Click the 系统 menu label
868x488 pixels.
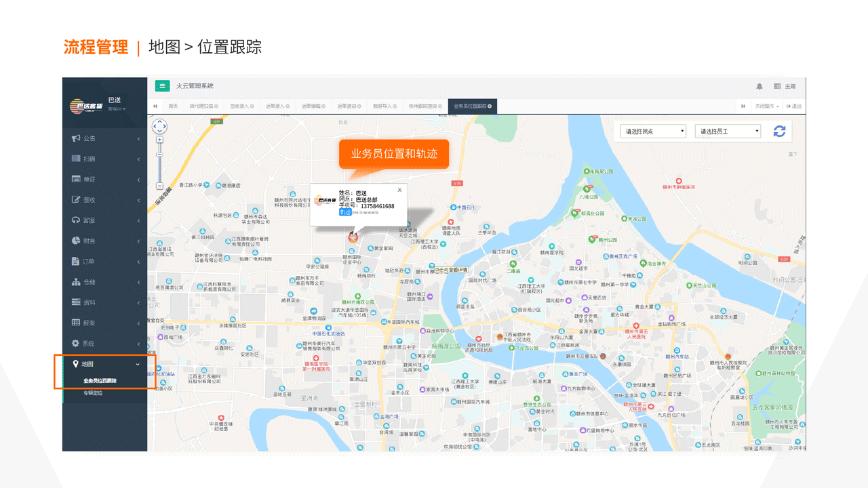(90, 344)
